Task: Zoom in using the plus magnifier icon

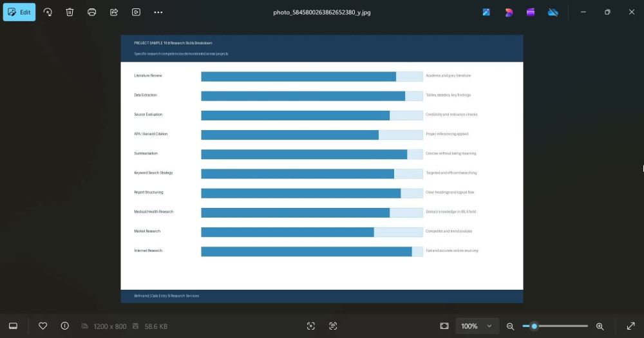Action: pos(600,326)
